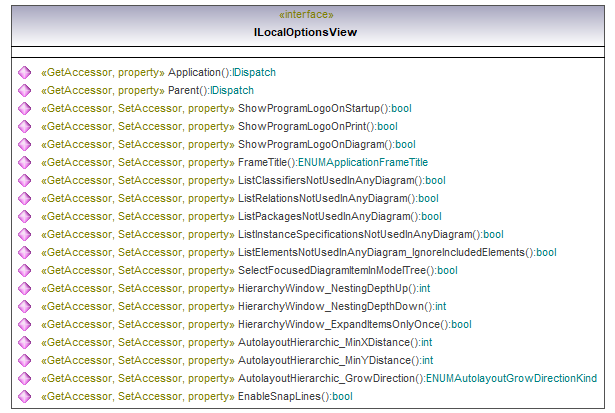The width and height of the screenshot is (615, 413).
Task: Open the IDispatch type link on Application row
Action: pyautogui.click(x=254, y=73)
